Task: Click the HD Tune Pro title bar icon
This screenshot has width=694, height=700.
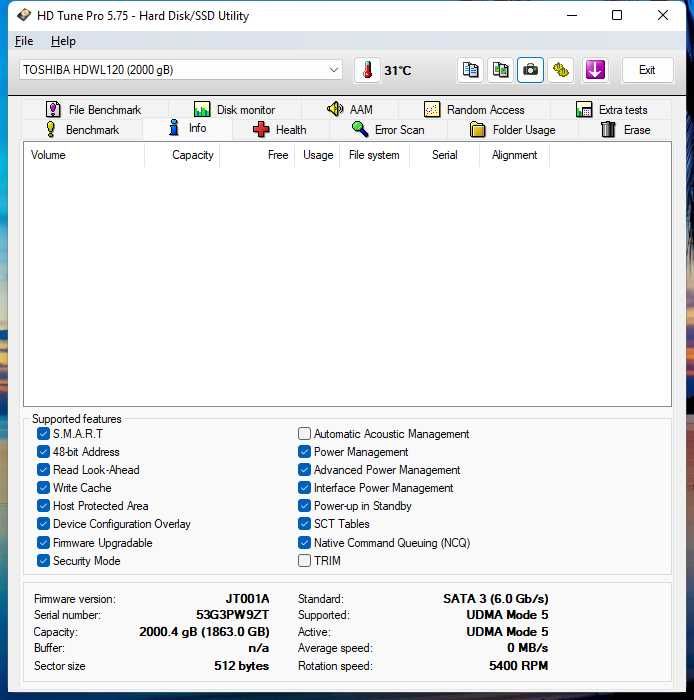Action: pyautogui.click(x=24, y=16)
